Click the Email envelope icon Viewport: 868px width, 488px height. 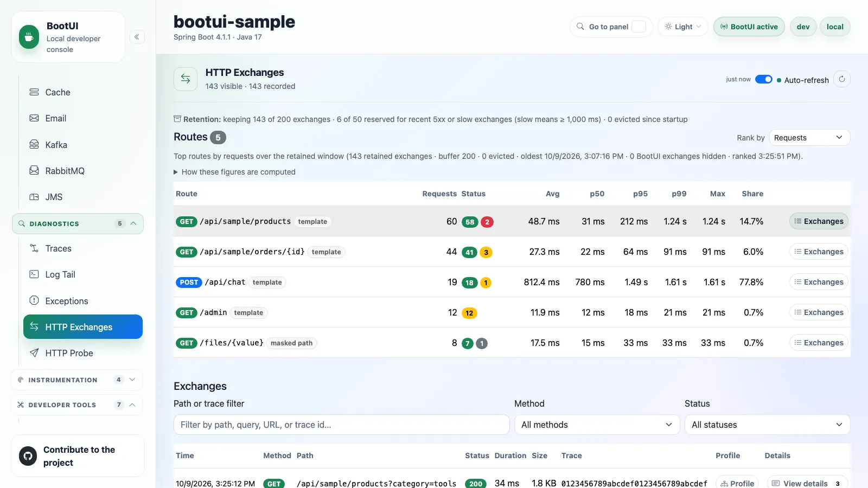[x=34, y=118]
